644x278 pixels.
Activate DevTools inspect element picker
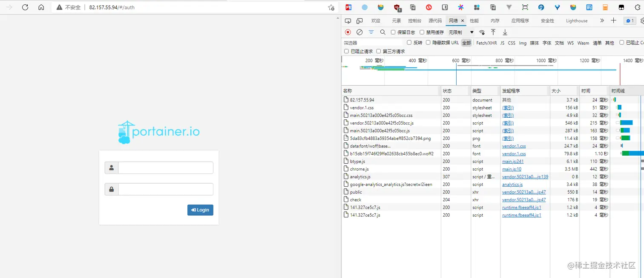coord(348,20)
